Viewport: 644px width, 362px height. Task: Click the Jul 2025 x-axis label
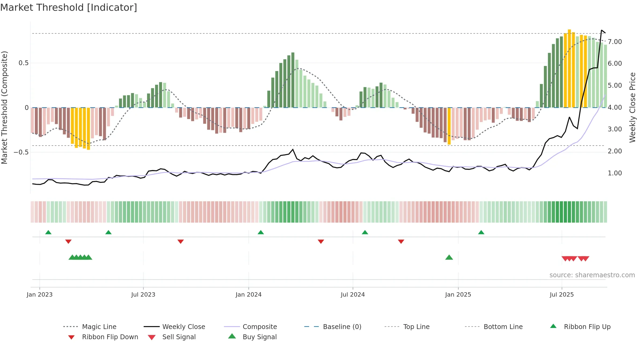[562, 294]
